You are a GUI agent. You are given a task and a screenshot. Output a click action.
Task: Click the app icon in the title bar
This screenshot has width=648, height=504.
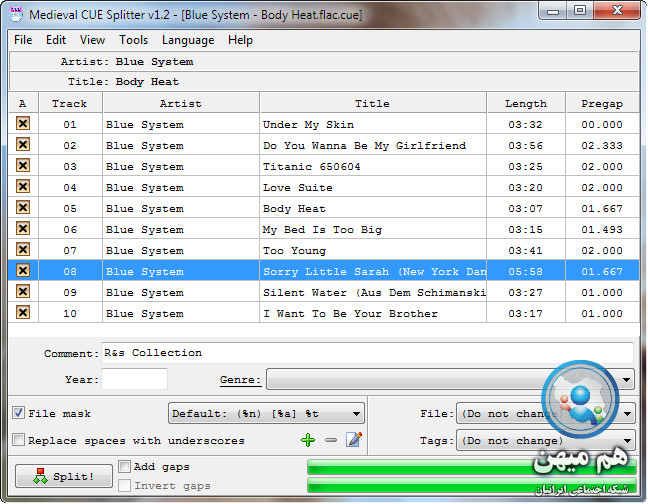point(16,14)
